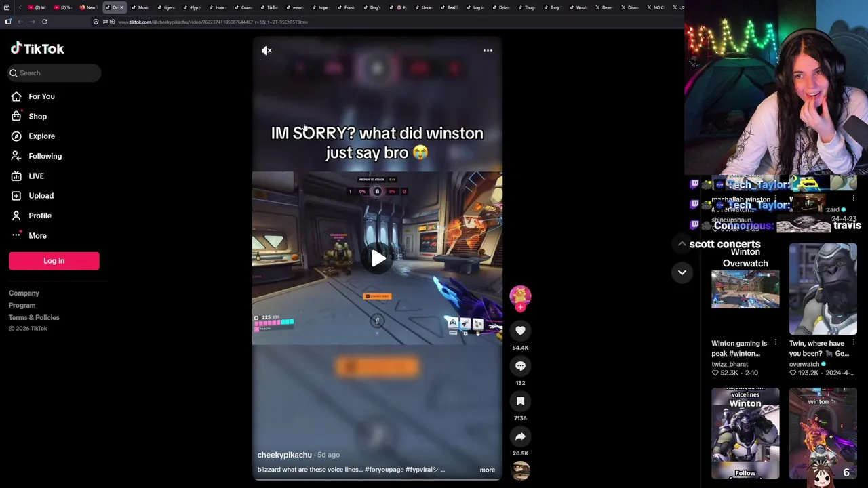Open the LIVE section
The image size is (868, 488).
(x=36, y=176)
